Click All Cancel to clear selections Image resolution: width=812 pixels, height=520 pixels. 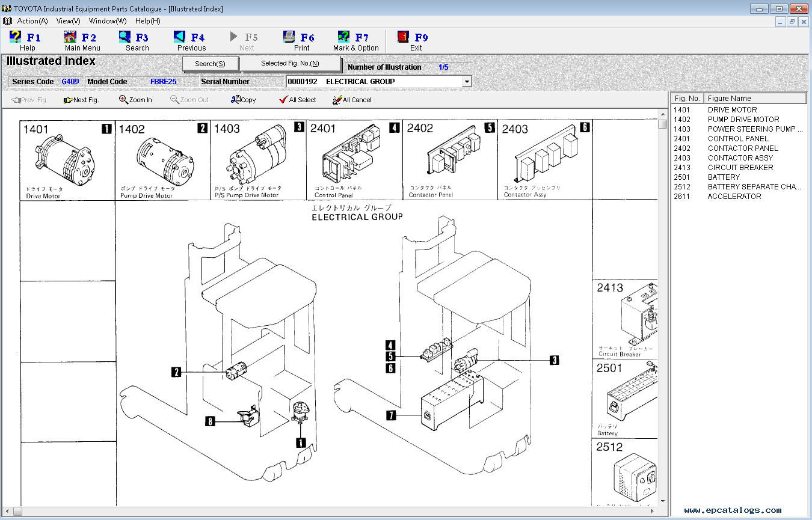coord(352,100)
